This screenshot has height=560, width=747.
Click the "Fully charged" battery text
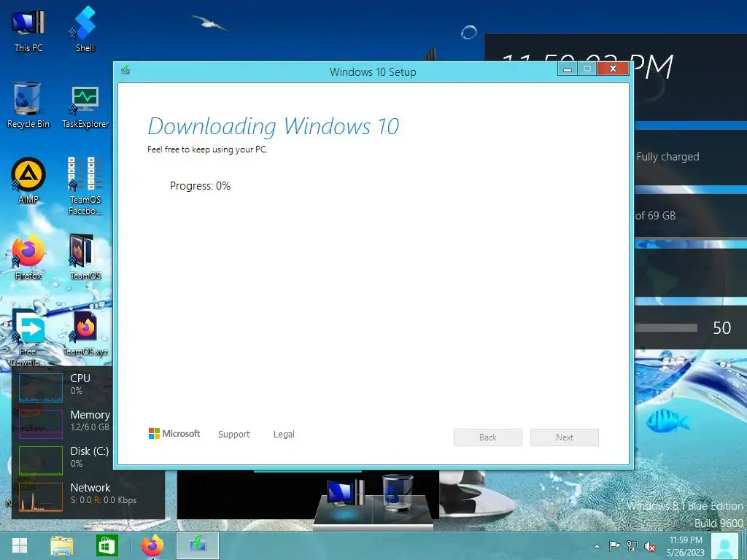pyautogui.click(x=668, y=157)
